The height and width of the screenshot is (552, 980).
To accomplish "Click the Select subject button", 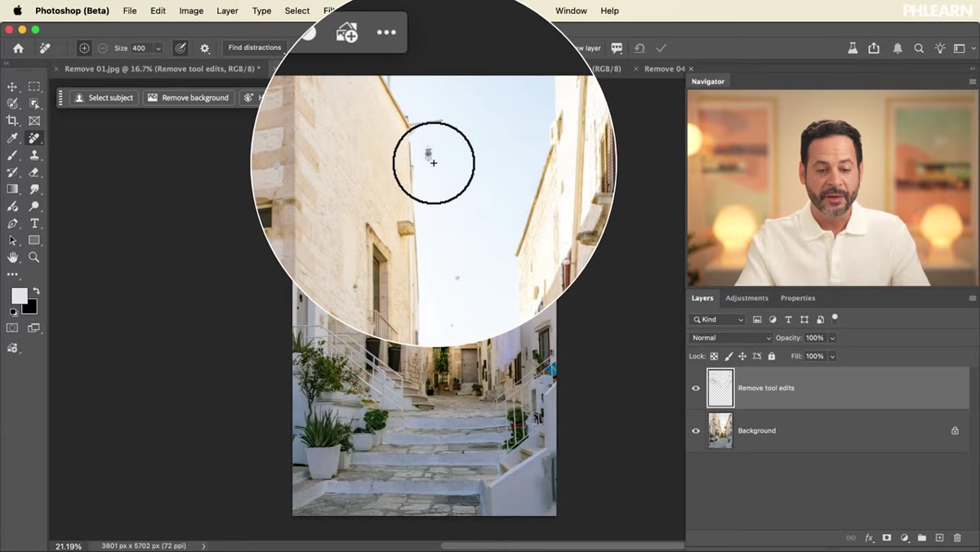I will 104,98.
